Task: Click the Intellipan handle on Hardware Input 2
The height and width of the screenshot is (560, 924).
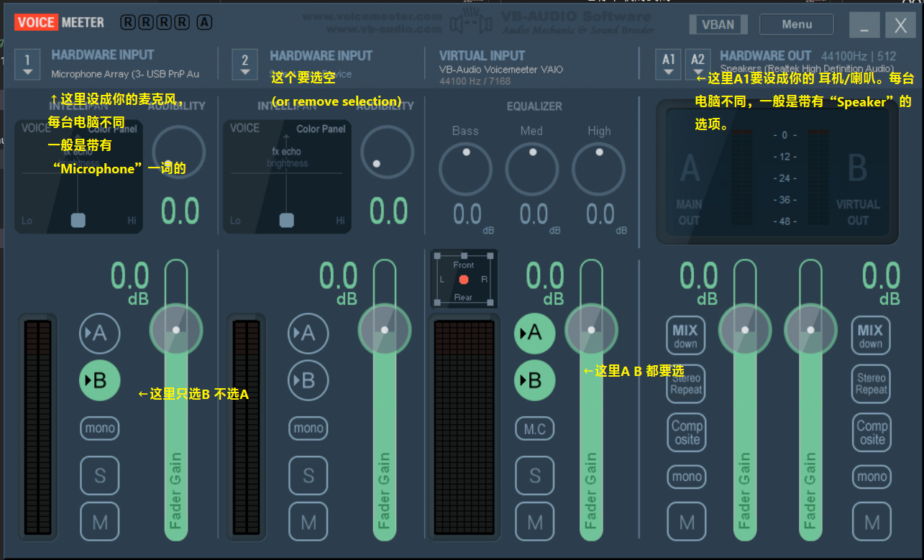Action: pyautogui.click(x=286, y=219)
